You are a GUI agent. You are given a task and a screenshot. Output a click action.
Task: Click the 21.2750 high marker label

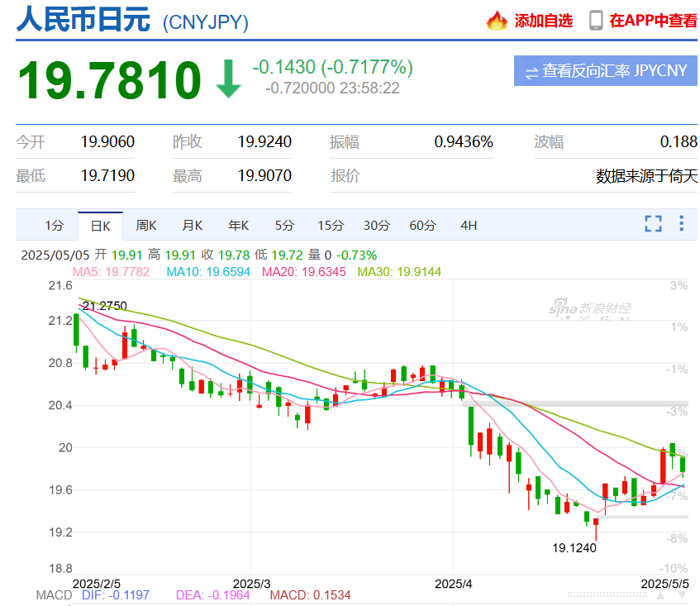click(x=105, y=306)
